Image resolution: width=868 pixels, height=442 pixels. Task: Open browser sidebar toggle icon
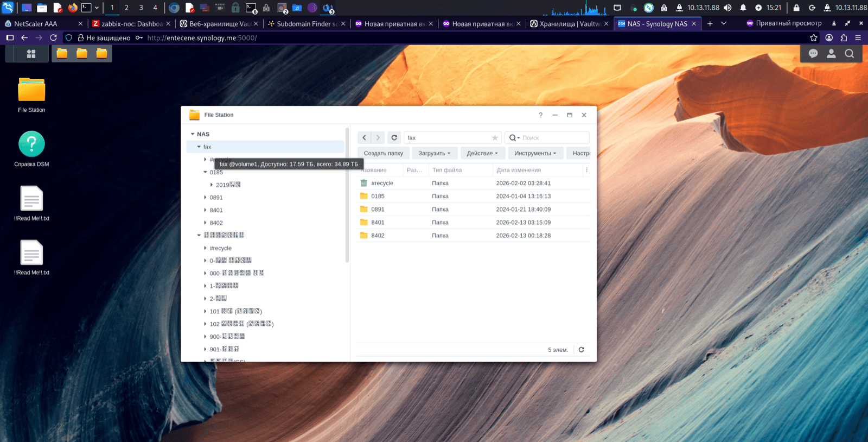(10, 37)
